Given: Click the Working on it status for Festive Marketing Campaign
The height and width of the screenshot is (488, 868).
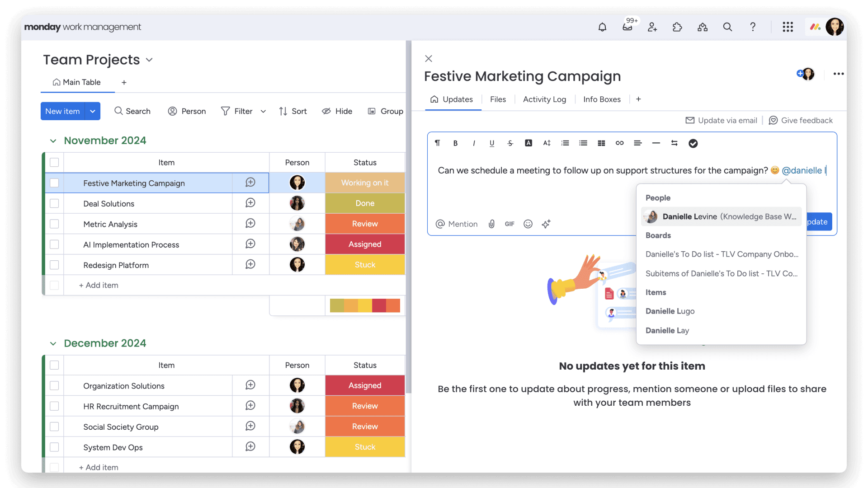Looking at the screenshot, I should tap(364, 183).
